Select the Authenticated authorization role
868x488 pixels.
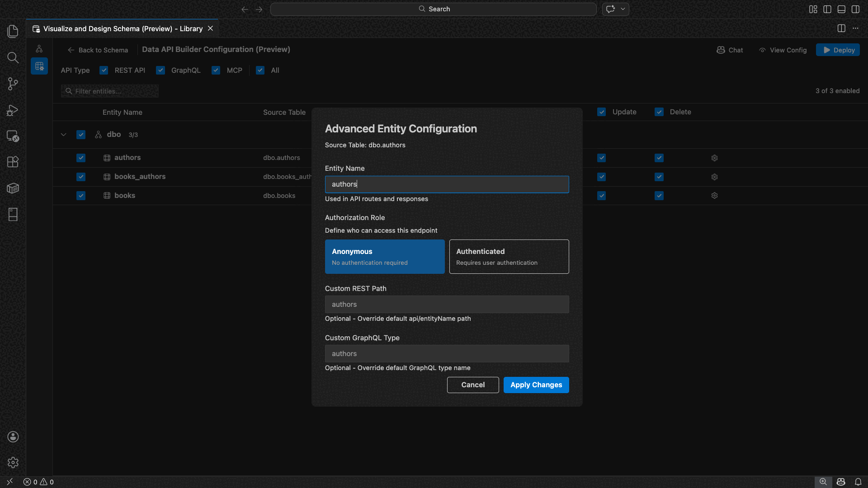[x=509, y=257]
